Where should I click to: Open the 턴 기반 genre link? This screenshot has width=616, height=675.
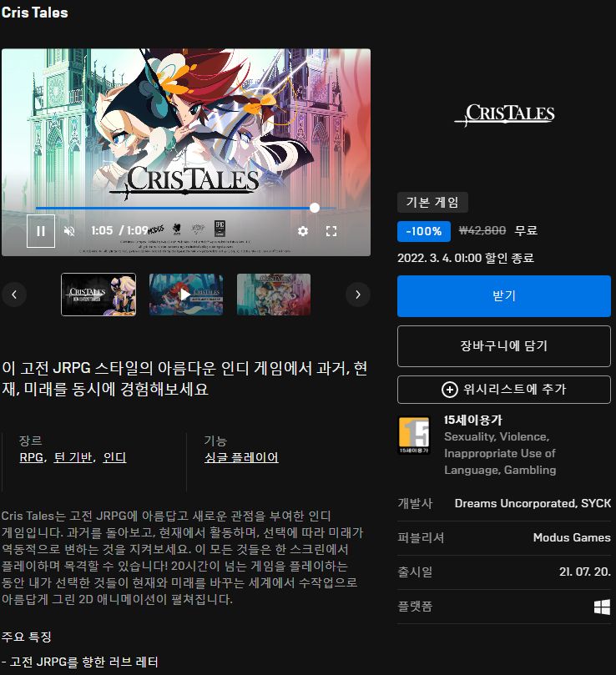pyautogui.click(x=73, y=457)
